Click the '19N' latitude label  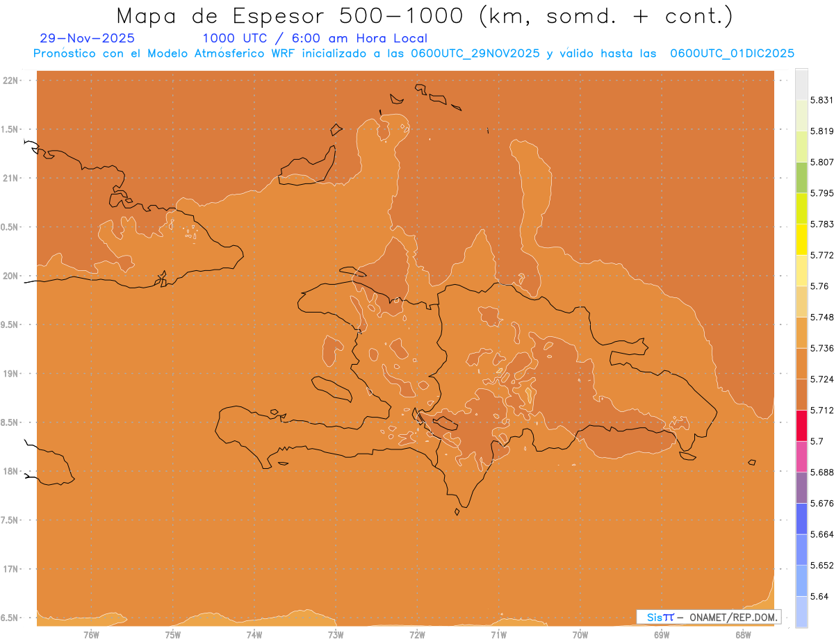click(11, 374)
